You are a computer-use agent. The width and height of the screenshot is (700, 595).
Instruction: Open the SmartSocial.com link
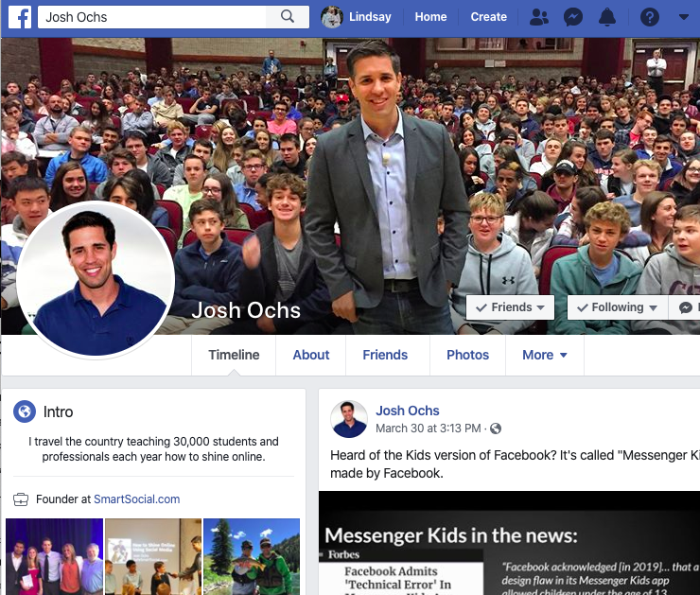136,499
